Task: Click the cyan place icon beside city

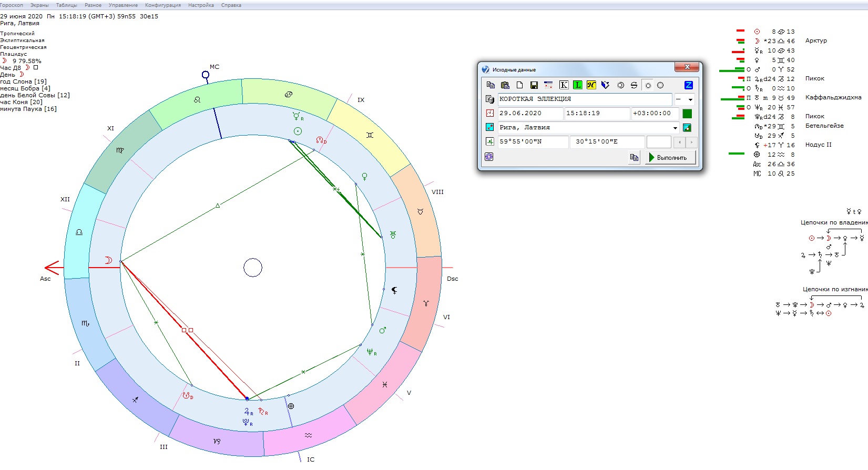Action: pos(489,127)
